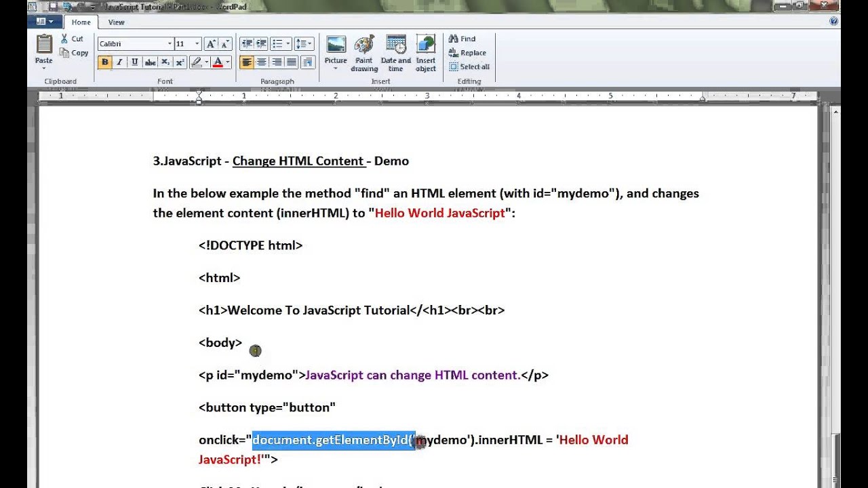
Task: Click the '<body>' line in the document
Action: 220,342
